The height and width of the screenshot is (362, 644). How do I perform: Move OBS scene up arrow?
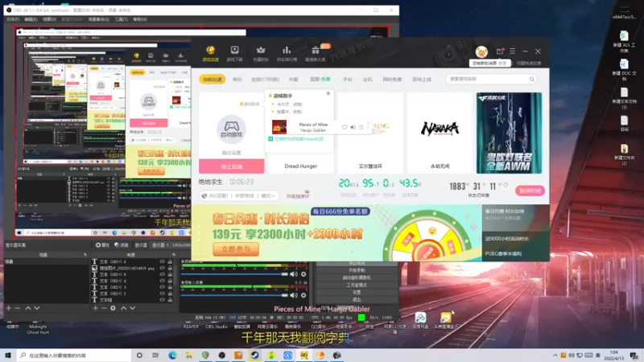(28, 308)
